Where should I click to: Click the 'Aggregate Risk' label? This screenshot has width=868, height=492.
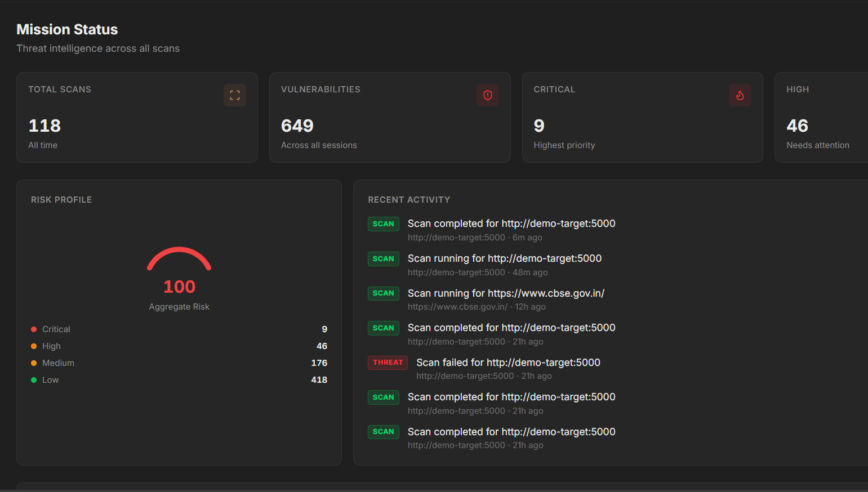click(179, 307)
